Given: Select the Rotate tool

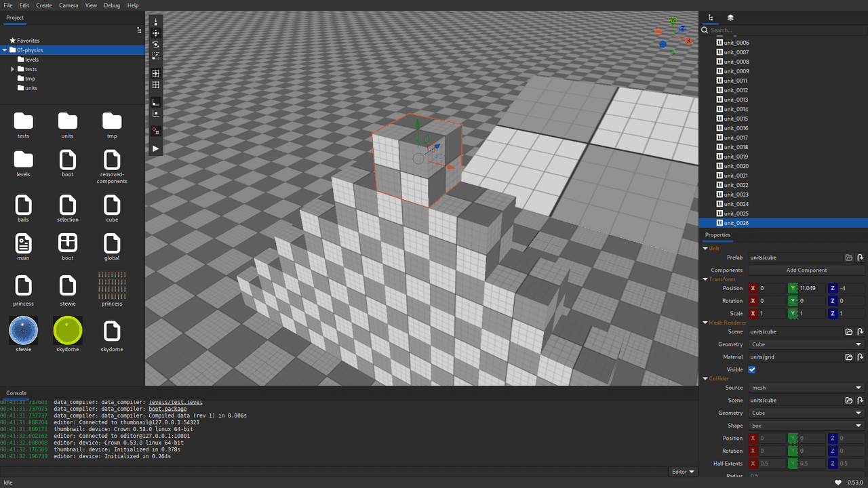Looking at the screenshot, I should pyautogui.click(x=155, y=45).
